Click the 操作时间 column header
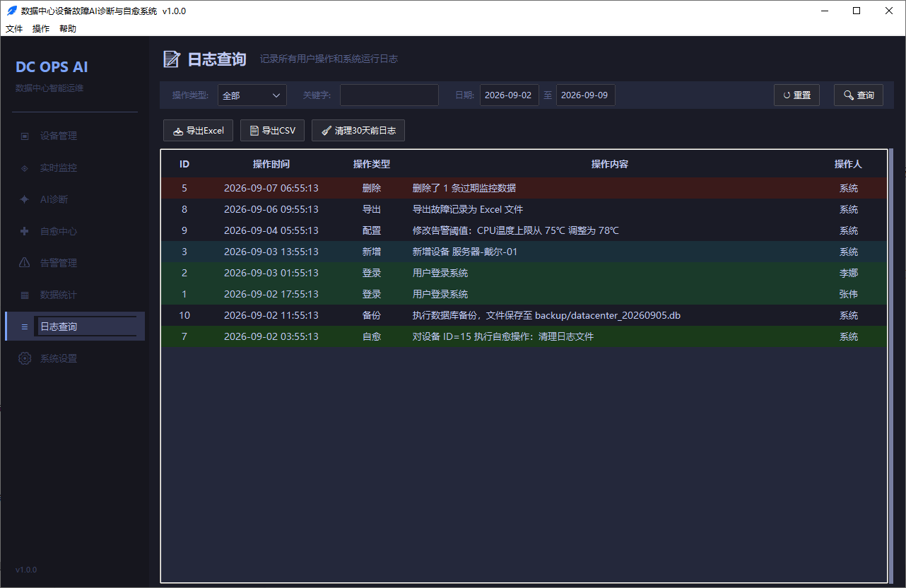This screenshot has height=588, width=906. tap(271, 164)
